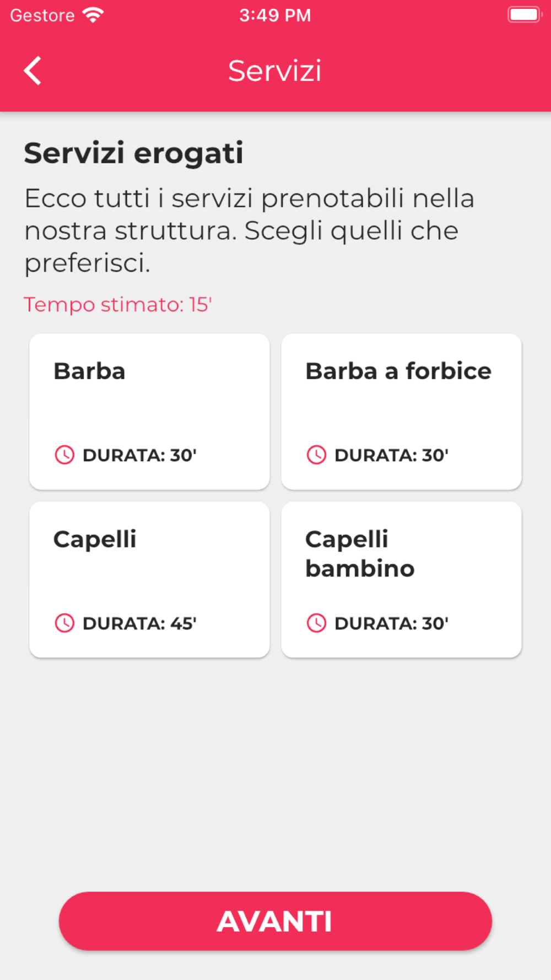Image resolution: width=551 pixels, height=980 pixels.
Task: Select the Barba service card
Action: (x=149, y=411)
